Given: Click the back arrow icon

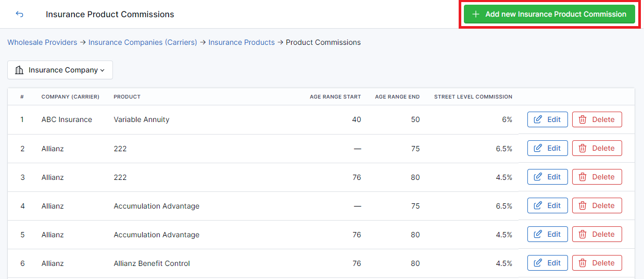Looking at the screenshot, I should pos(20,14).
